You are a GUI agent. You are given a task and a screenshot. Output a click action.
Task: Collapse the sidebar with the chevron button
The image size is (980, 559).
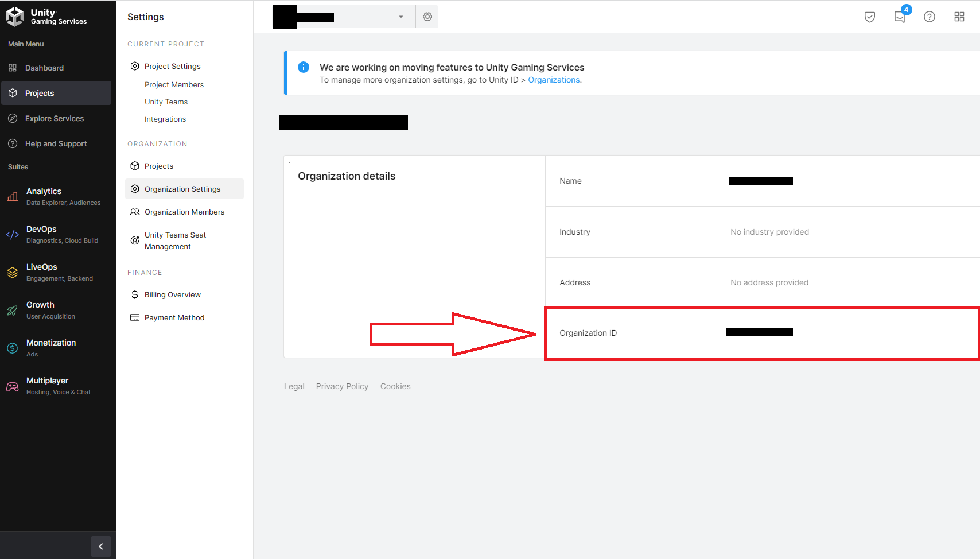[x=101, y=546]
